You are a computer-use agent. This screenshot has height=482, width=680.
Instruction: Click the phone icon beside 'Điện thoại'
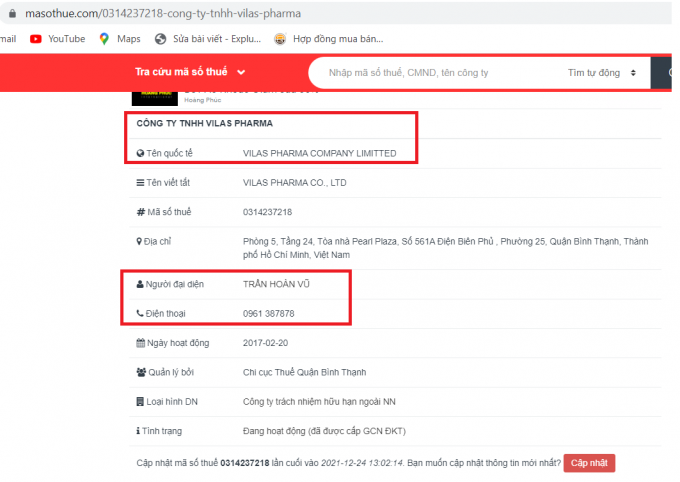140,313
